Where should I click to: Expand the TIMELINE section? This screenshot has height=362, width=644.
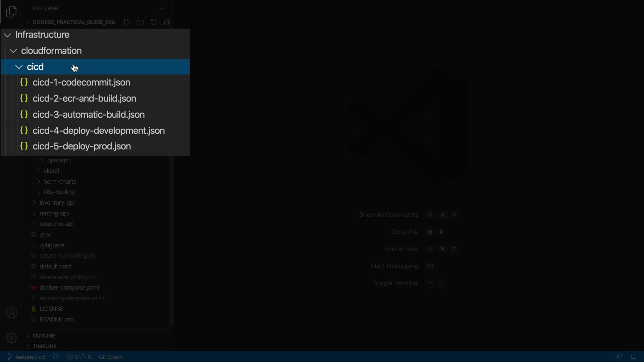[44, 346]
